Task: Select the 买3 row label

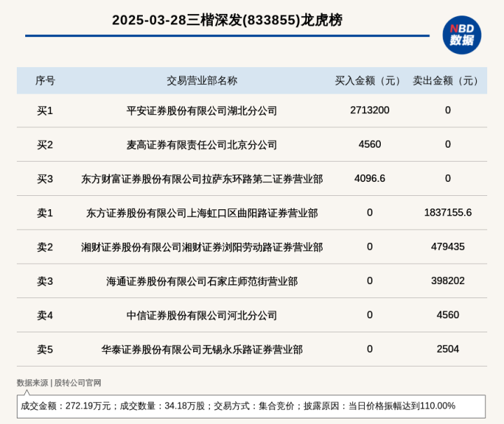Action: tap(45, 179)
